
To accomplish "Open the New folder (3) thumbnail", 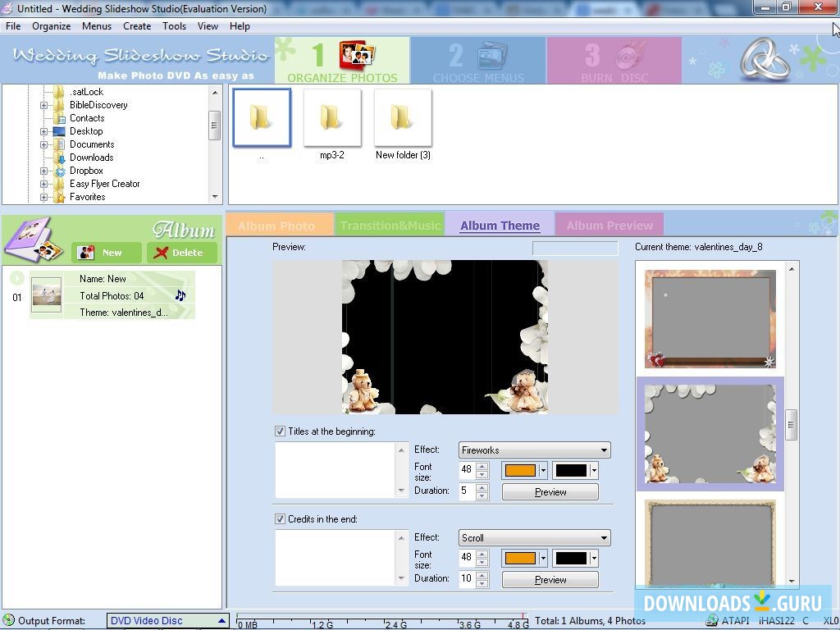I will [403, 118].
